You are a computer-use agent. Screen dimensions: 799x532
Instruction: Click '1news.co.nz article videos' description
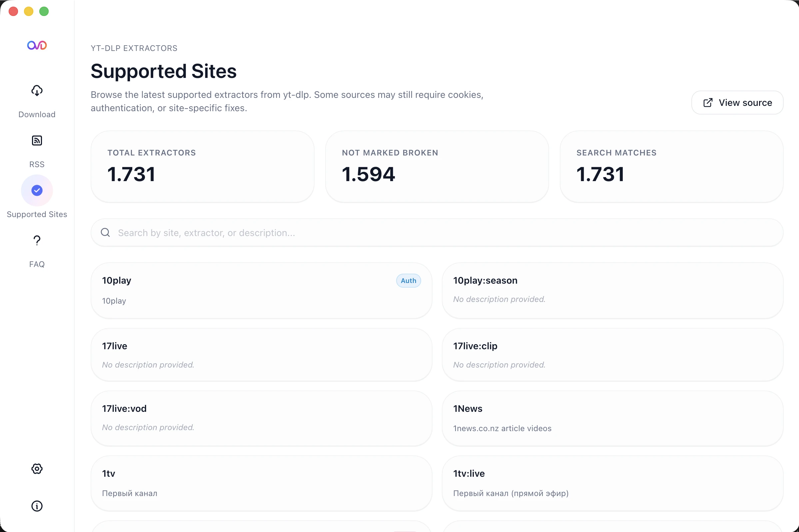[502, 428]
